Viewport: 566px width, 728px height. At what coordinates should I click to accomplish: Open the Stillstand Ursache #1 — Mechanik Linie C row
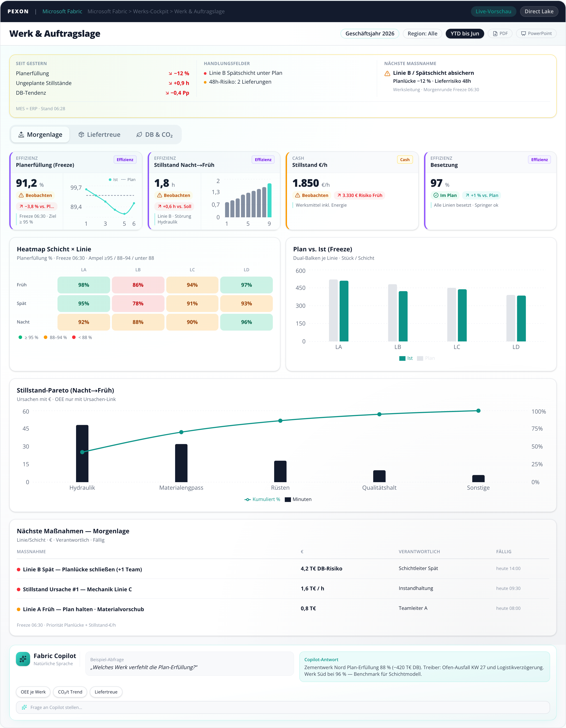(x=283, y=589)
